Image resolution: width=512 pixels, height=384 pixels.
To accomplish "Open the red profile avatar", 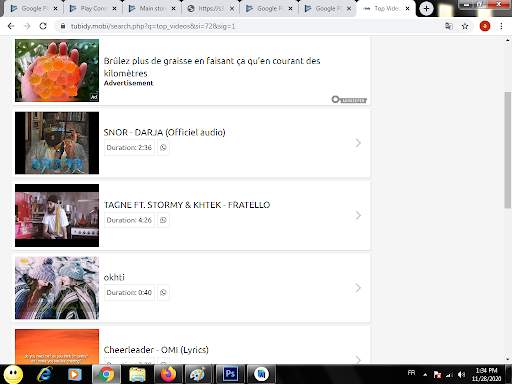I will tap(485, 26).
